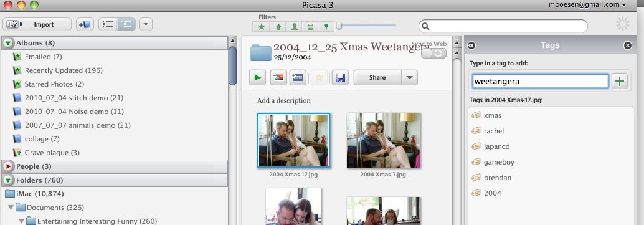This screenshot has height=225, width=644.
Task: Select 2007_07_07 animals demo album
Action: point(78,125)
